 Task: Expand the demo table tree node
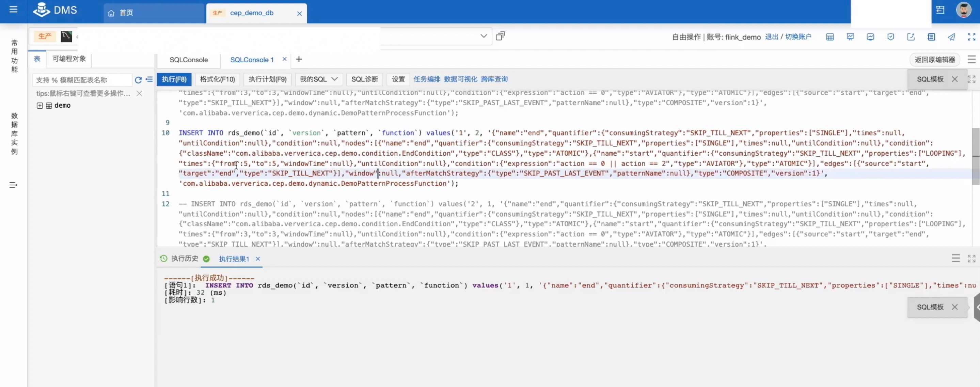(39, 105)
